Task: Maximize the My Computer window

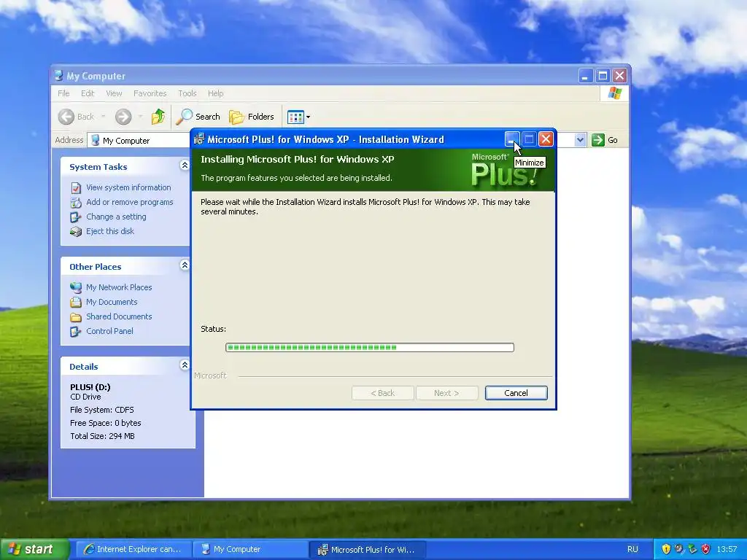Action: [603, 76]
